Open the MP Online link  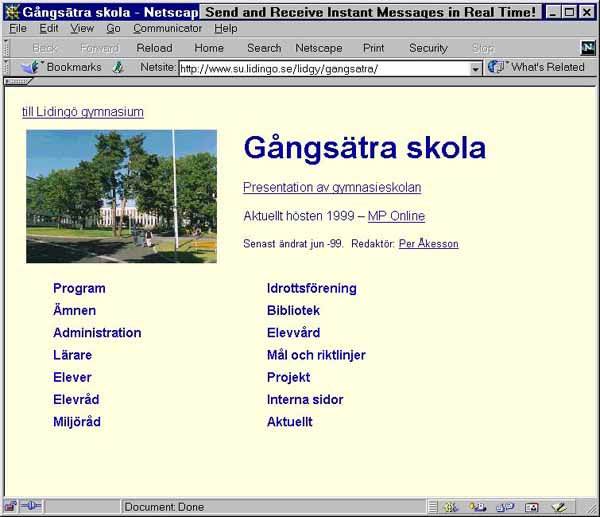coord(396,216)
